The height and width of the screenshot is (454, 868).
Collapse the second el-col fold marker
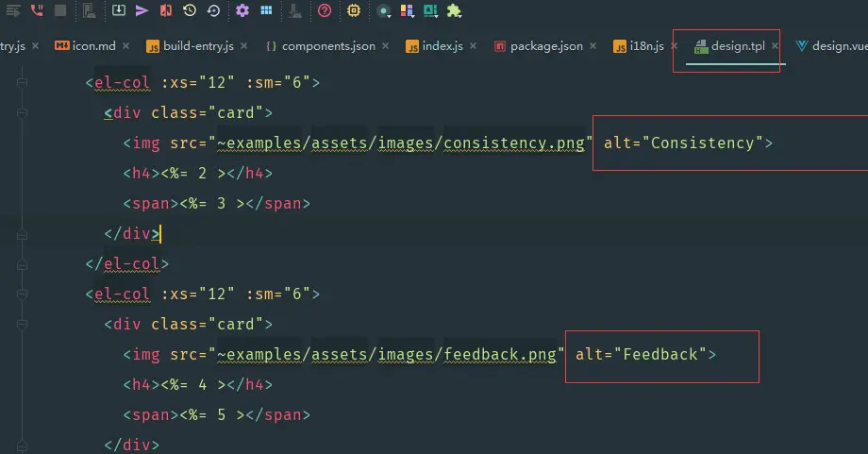(22, 294)
